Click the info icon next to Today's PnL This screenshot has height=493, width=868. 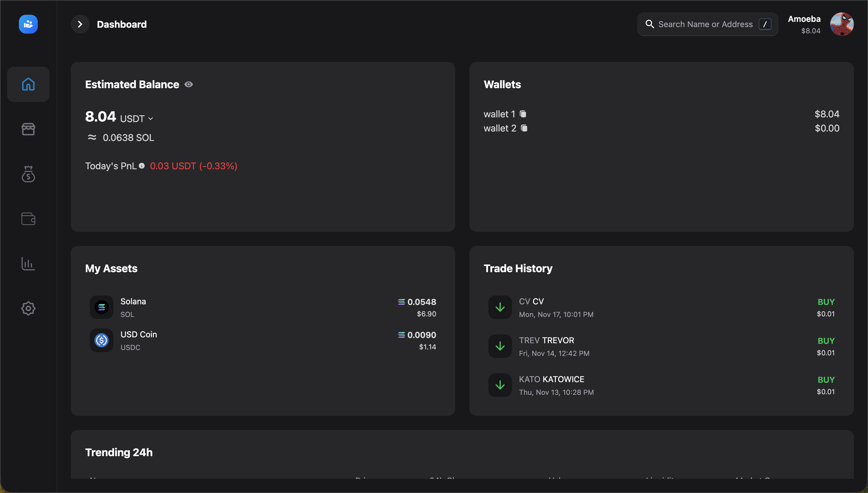coord(142,166)
